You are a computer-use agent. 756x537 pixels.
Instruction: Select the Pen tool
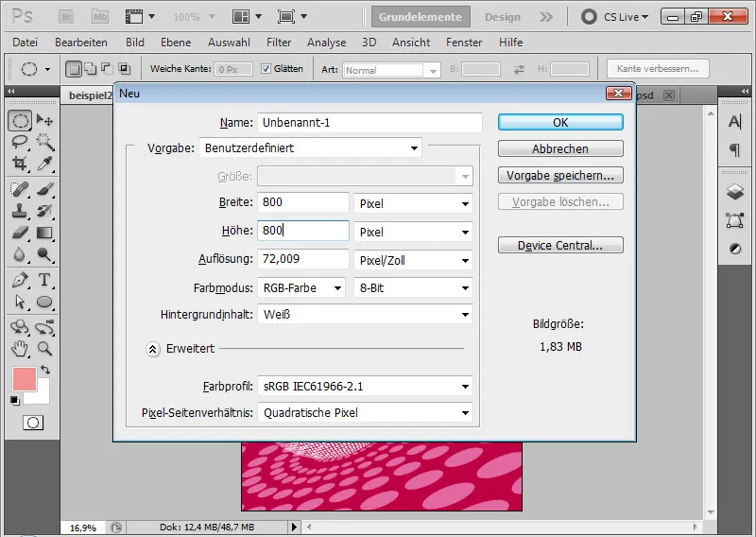[20, 280]
